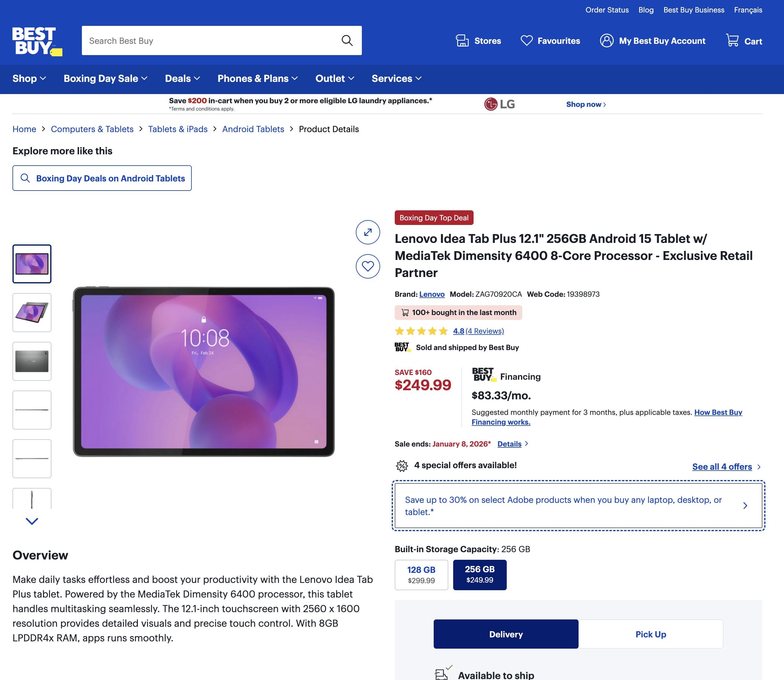This screenshot has height=680, width=784.
Task: Open the shopping Cart icon
Action: 732,40
